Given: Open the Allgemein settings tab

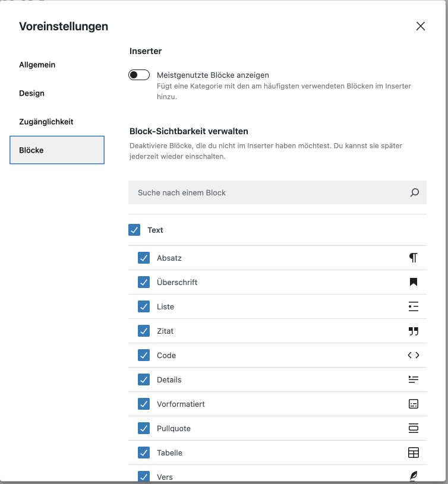Looking at the screenshot, I should click(37, 65).
